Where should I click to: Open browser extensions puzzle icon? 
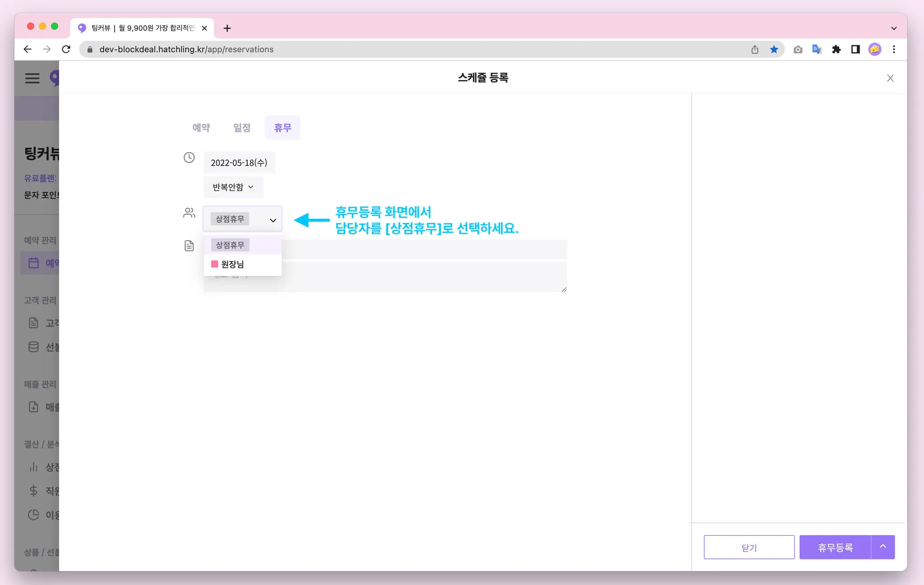[836, 49]
